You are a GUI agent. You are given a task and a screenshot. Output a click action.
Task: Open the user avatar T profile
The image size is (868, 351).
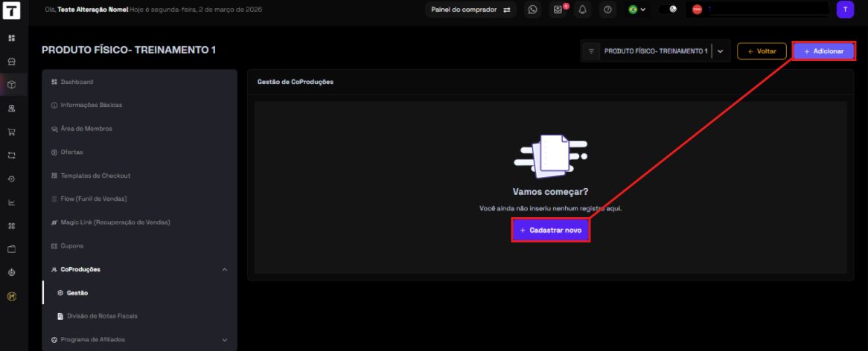point(845,10)
